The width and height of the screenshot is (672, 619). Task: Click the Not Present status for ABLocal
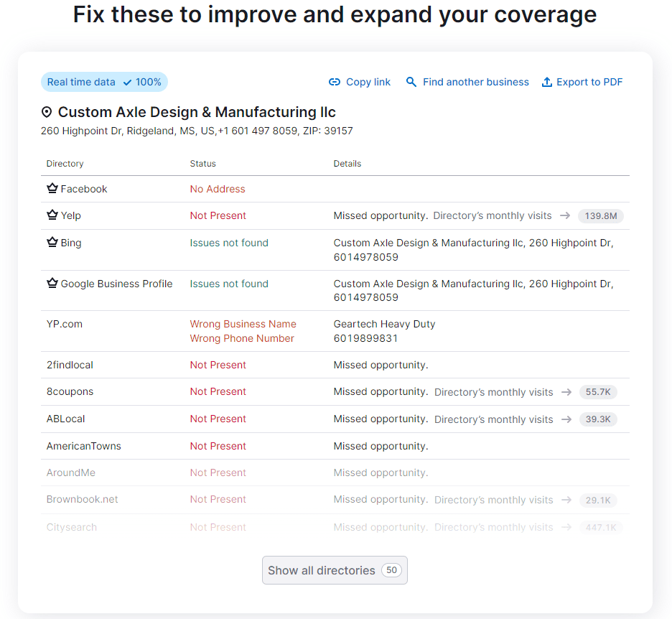click(218, 419)
